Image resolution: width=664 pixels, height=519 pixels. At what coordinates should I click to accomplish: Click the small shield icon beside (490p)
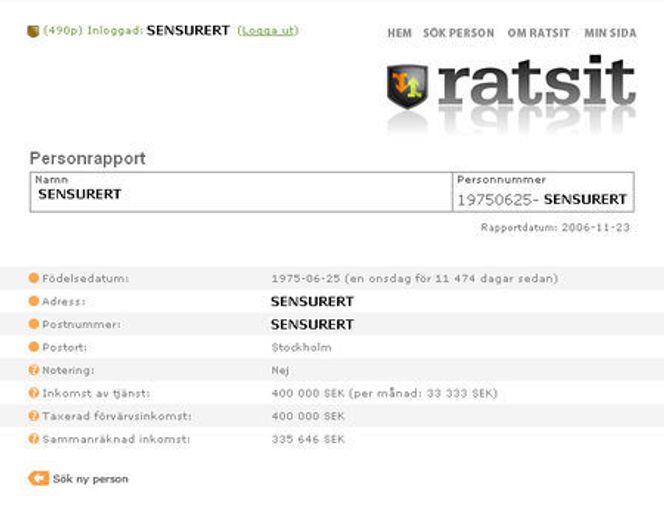pyautogui.click(x=33, y=31)
